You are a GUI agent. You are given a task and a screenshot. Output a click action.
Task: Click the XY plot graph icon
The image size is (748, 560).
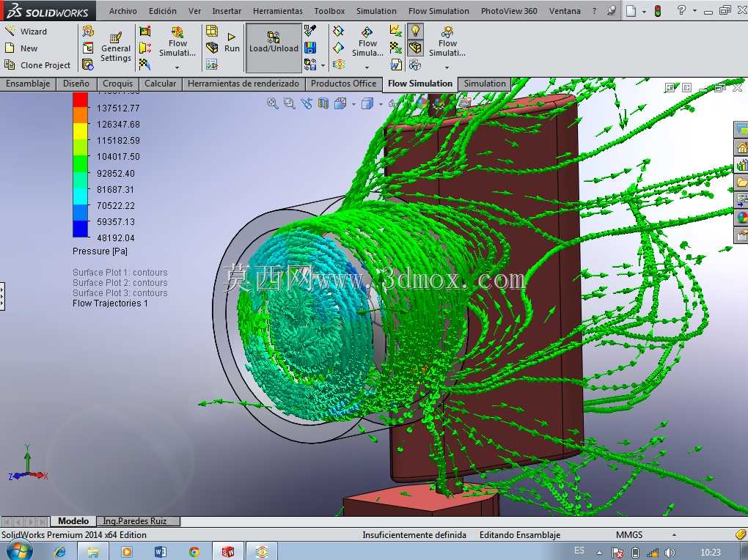pyautogui.click(x=395, y=31)
